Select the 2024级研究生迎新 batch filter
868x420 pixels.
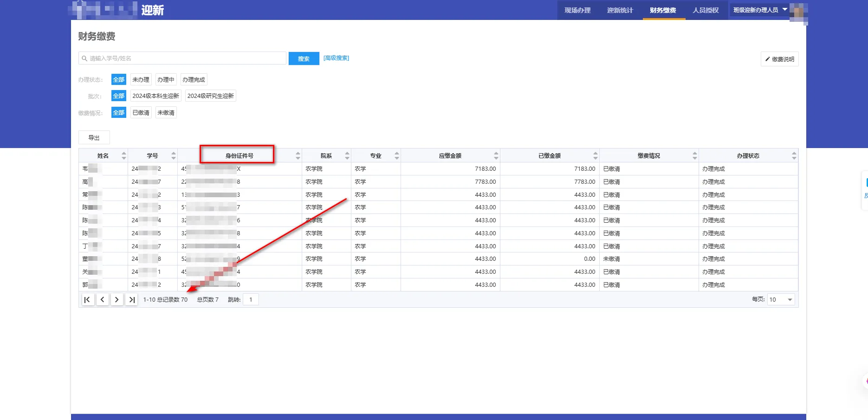click(211, 96)
